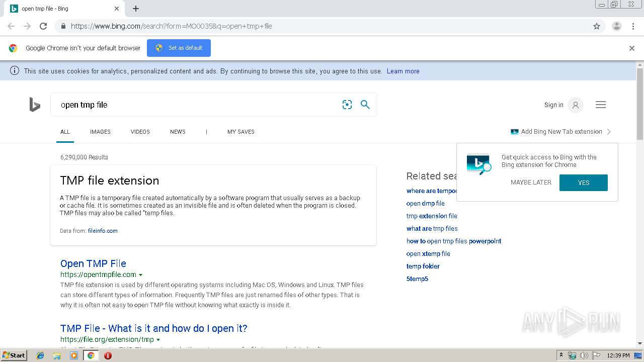Switch to the IMAGES tab
Screen dimensions: 644x362
pyautogui.click(x=100, y=132)
